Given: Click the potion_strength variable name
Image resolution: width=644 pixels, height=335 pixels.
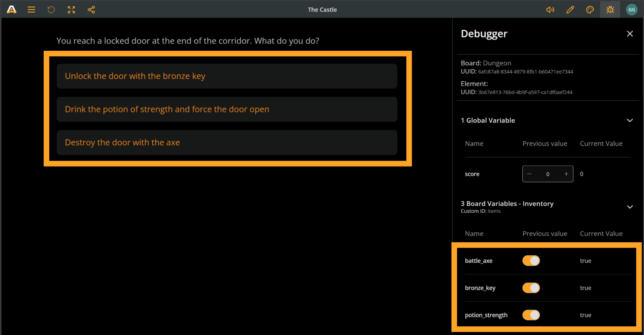Looking at the screenshot, I should pyautogui.click(x=486, y=315).
